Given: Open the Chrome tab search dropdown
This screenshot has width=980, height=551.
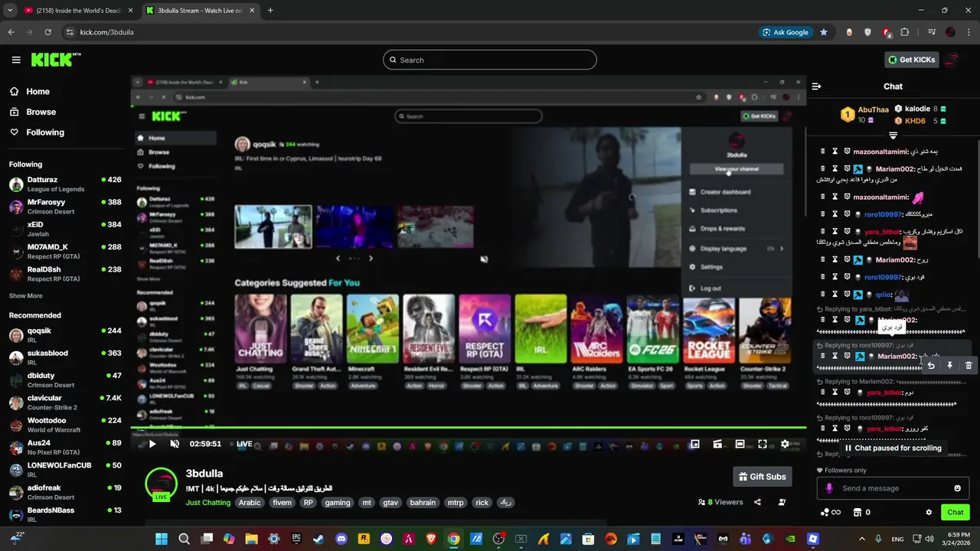Looking at the screenshot, I should point(10,11).
